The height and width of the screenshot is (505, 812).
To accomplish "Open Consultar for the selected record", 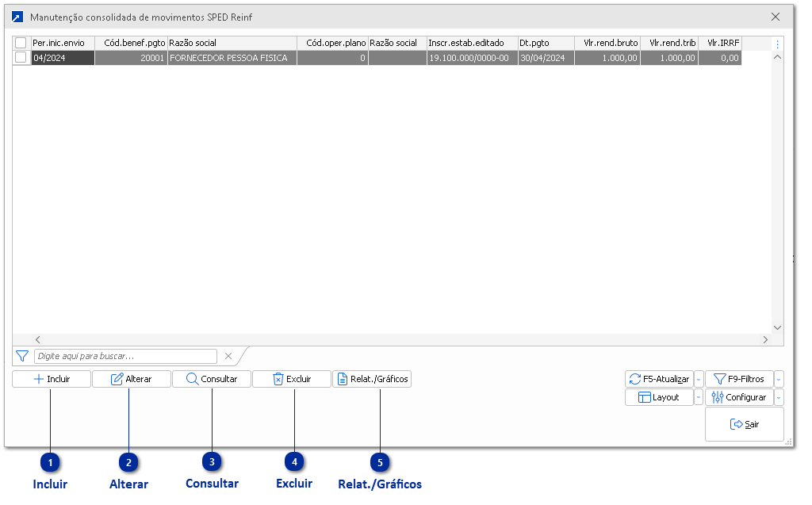I will [212, 379].
